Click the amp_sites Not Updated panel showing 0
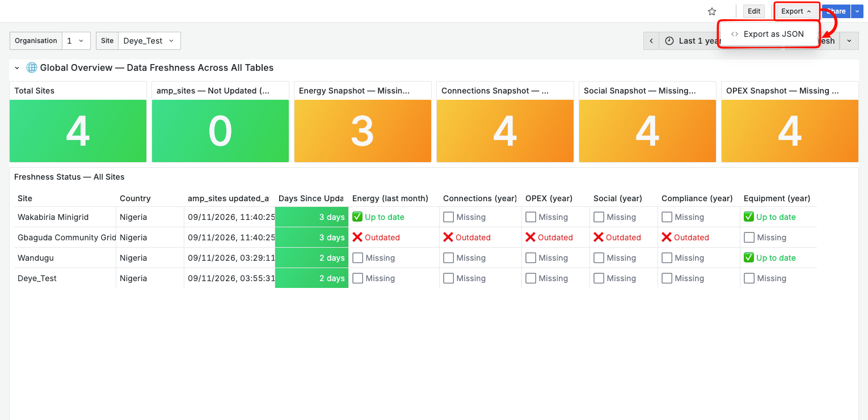This screenshot has width=868, height=420. pyautogui.click(x=220, y=131)
